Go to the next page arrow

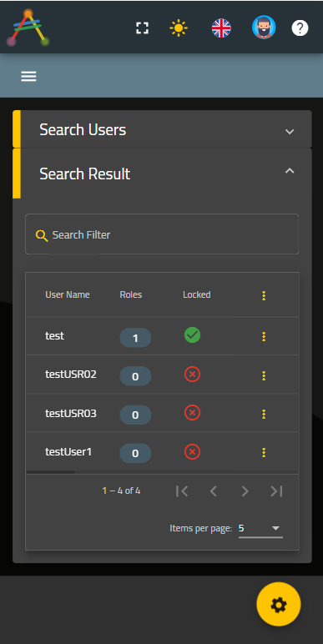pos(245,491)
